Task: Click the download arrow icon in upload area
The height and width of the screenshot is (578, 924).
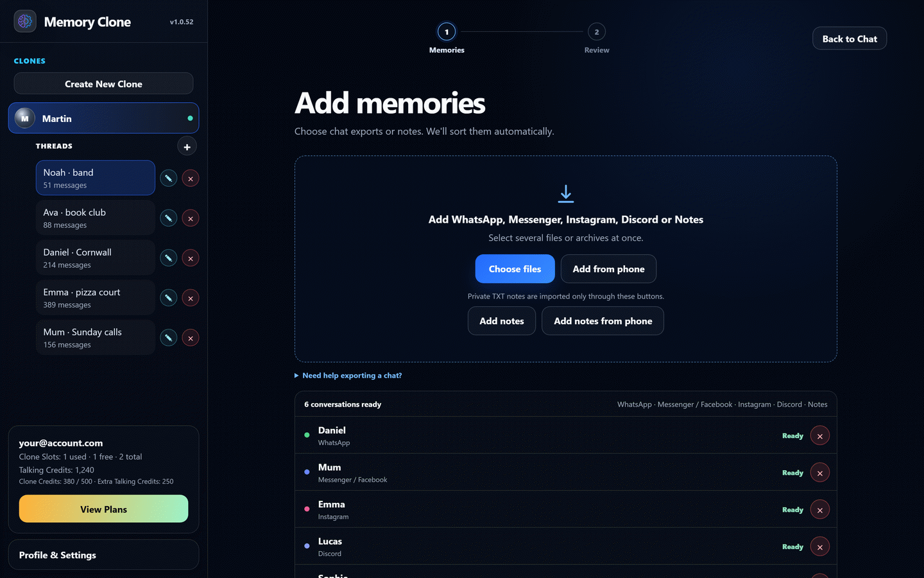Action: click(x=566, y=194)
